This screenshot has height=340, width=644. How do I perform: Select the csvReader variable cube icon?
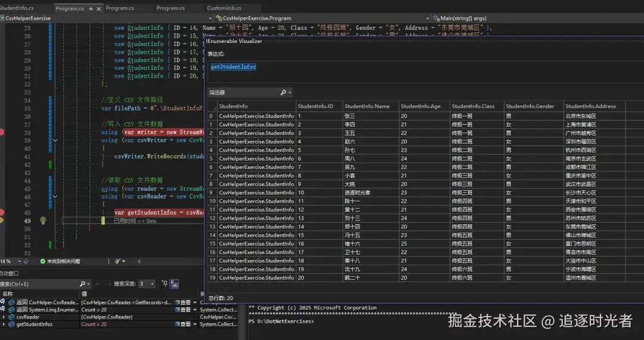click(x=11, y=317)
